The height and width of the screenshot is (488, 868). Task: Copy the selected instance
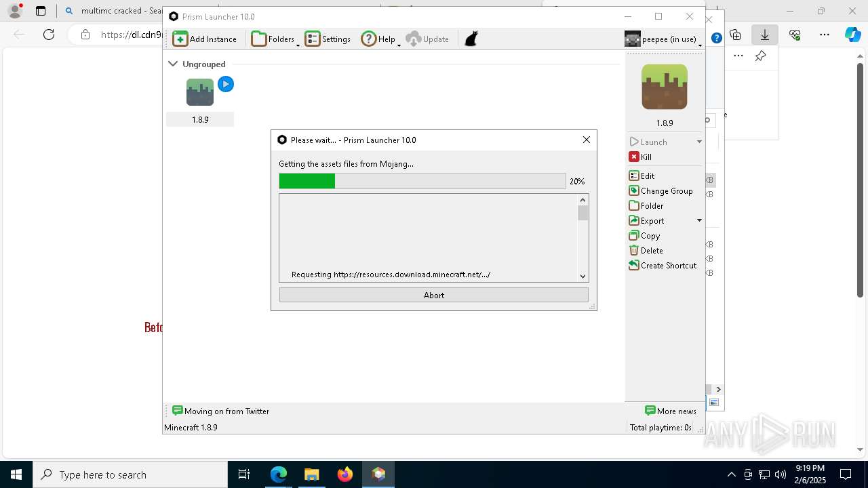coord(644,235)
